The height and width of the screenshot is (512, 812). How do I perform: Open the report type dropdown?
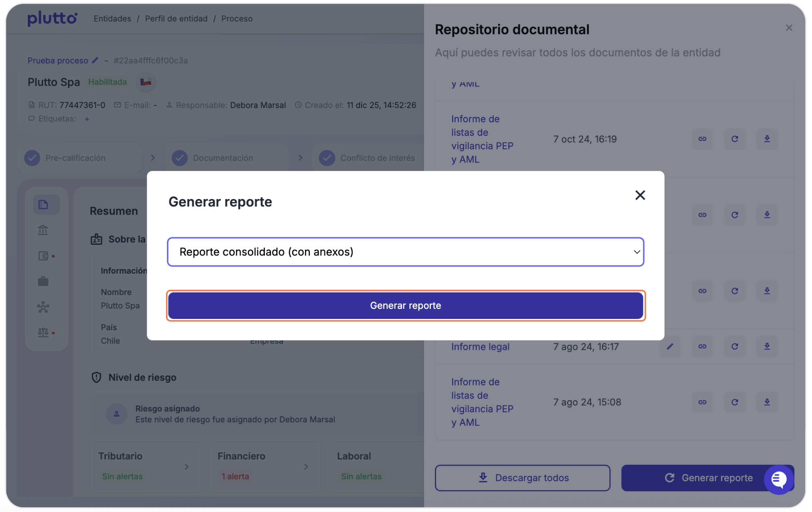click(405, 252)
